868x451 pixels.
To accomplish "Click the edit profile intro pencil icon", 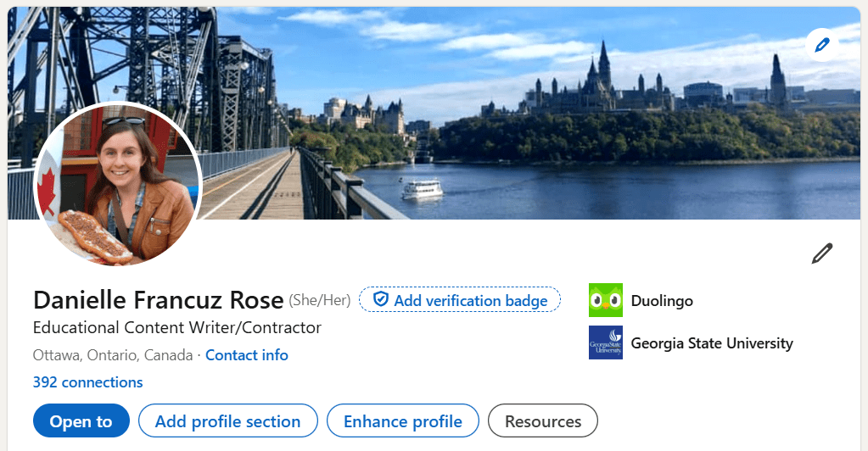I will (x=821, y=253).
